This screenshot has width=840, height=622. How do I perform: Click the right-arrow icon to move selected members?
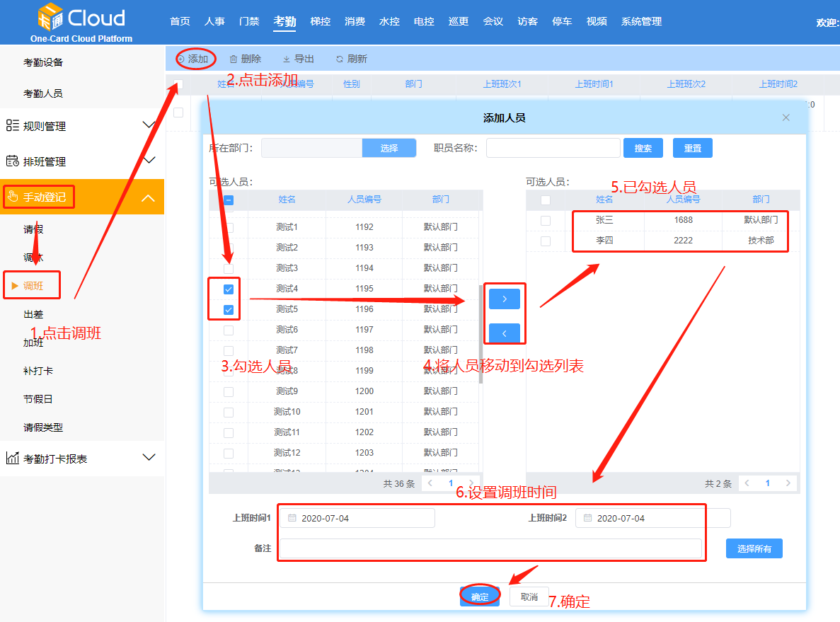[504, 298]
